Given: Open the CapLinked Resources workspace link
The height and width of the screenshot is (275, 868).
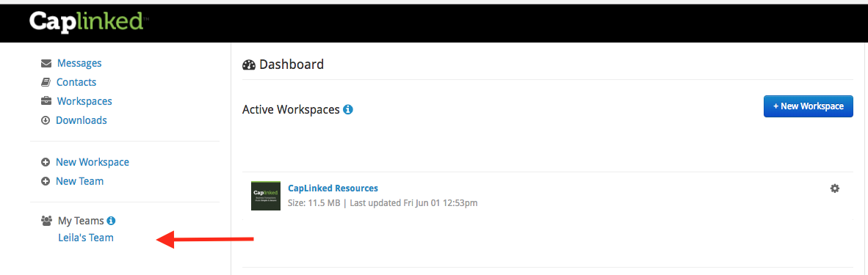Looking at the screenshot, I should point(333,188).
